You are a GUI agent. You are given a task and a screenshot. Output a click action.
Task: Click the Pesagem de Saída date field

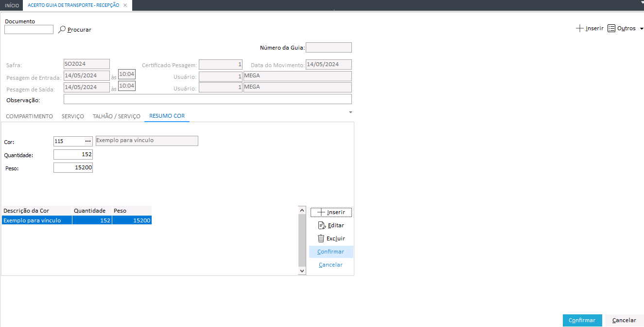click(87, 87)
